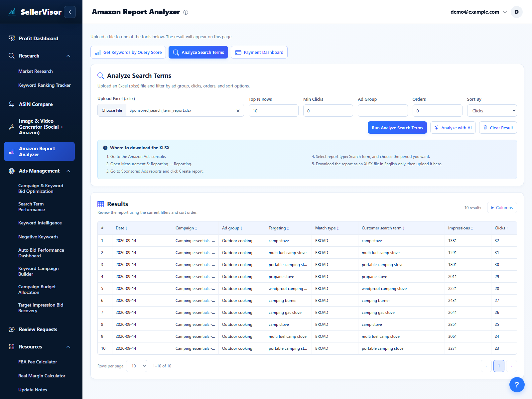Viewport: 532px width, 399px height.
Task: Collapse the Ads Management section chevron
Action: click(x=68, y=171)
